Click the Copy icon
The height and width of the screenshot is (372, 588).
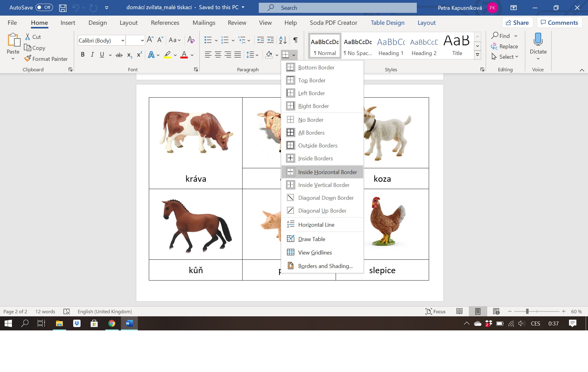(x=28, y=48)
